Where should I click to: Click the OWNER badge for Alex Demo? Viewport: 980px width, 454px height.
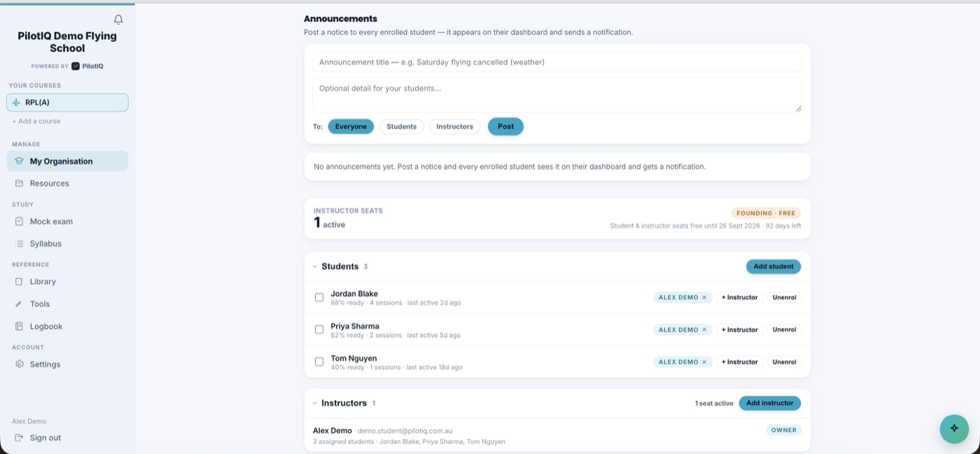point(783,430)
